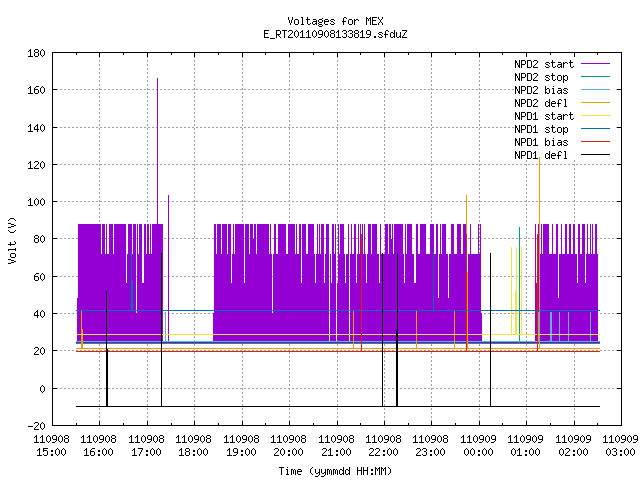This screenshot has height=480, width=640.
Task: Select the 'NPD2 defl' legend label
Action: [x=541, y=103]
